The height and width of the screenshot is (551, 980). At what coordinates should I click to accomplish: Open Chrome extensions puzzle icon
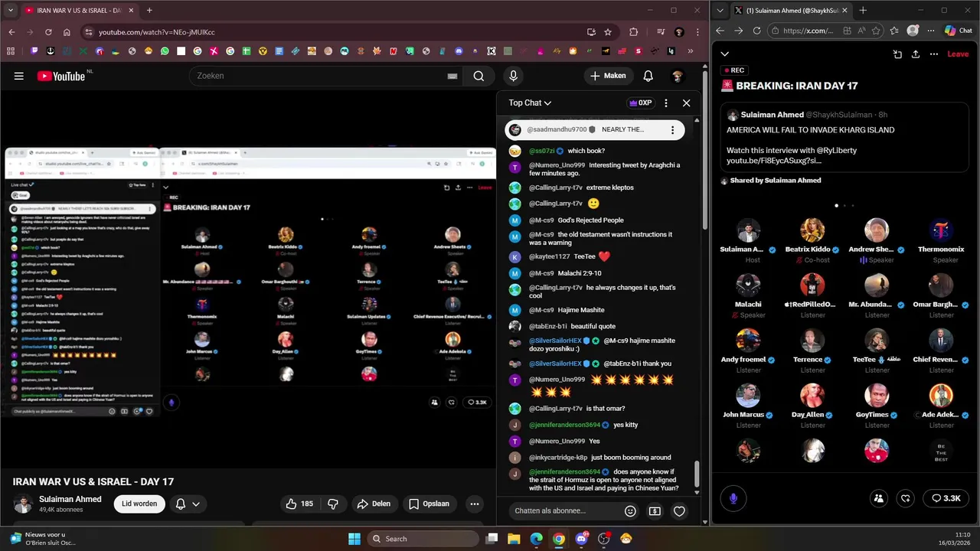click(x=633, y=32)
